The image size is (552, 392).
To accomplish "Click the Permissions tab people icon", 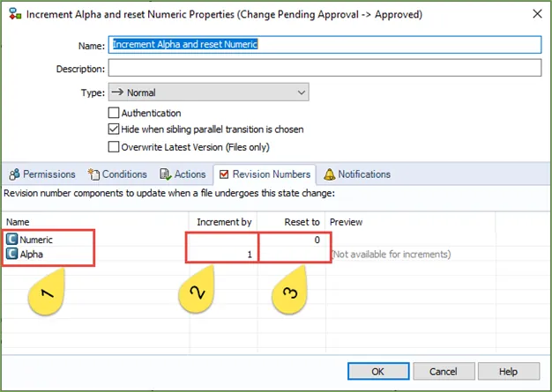I will 14,174.
